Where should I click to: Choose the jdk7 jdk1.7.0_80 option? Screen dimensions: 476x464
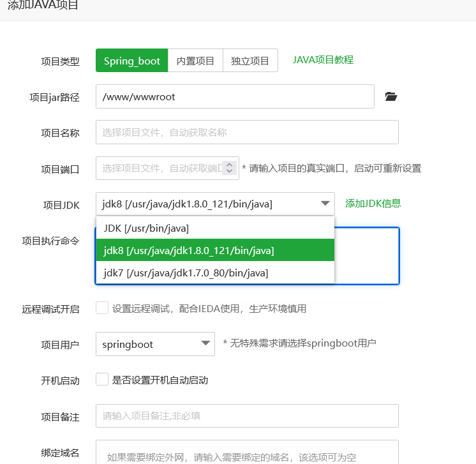coord(215,273)
